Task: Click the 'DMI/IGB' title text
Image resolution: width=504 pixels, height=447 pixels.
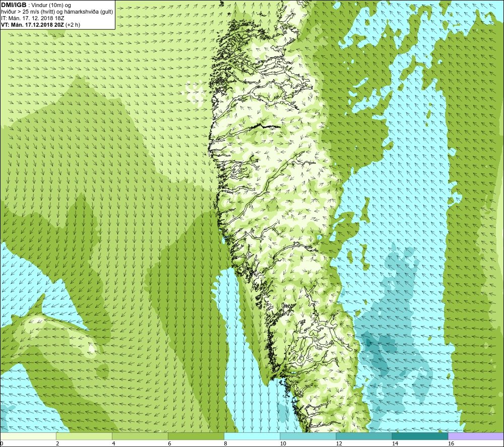Action: pyautogui.click(x=14, y=5)
